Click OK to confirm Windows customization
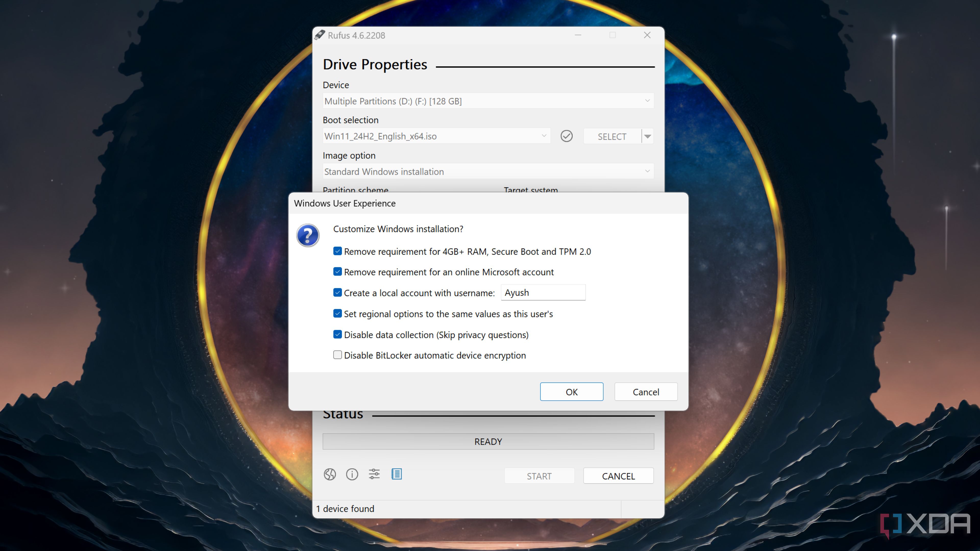 tap(571, 392)
